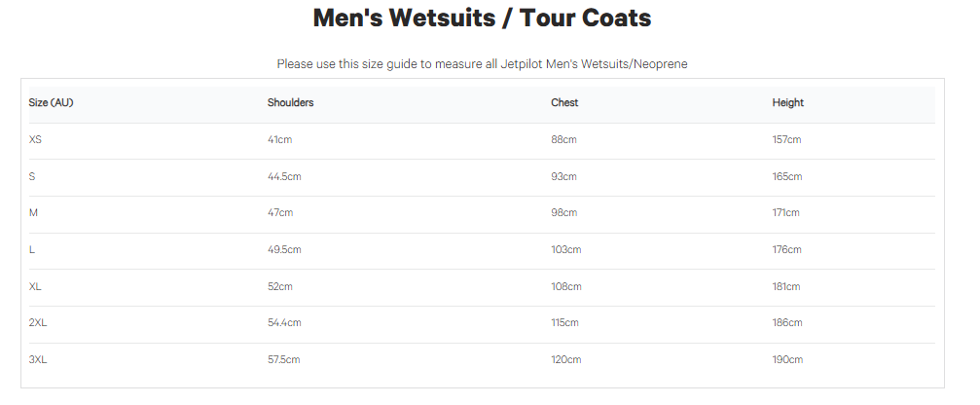Click the Chest column header
Image resolution: width=980 pixels, height=405 pixels.
(564, 103)
